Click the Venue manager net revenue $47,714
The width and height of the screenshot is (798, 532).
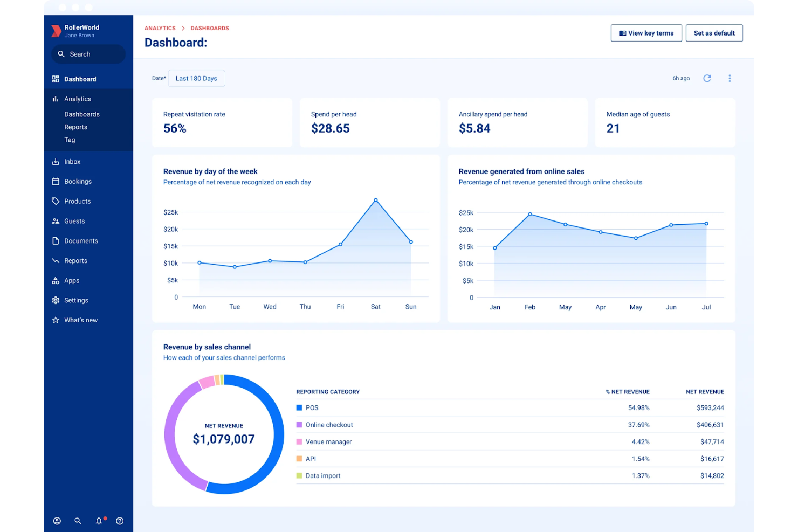click(712, 442)
